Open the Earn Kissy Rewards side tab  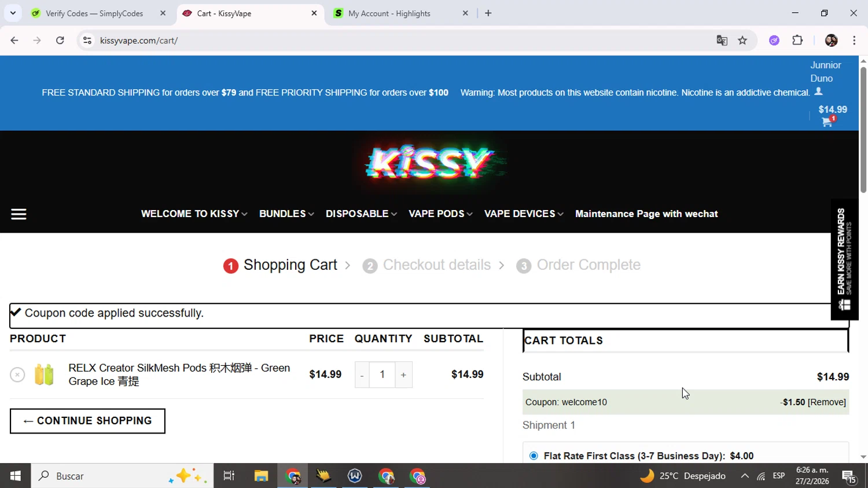(x=845, y=259)
